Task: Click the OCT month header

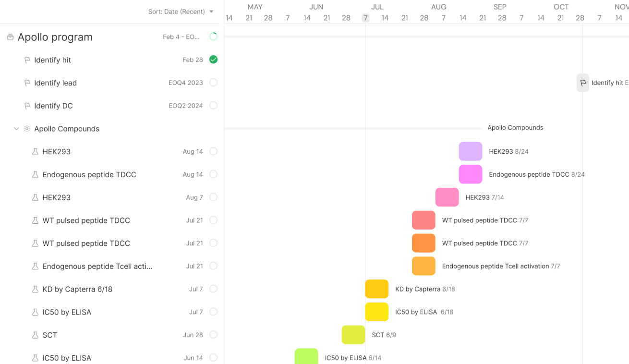Action: pos(561,7)
